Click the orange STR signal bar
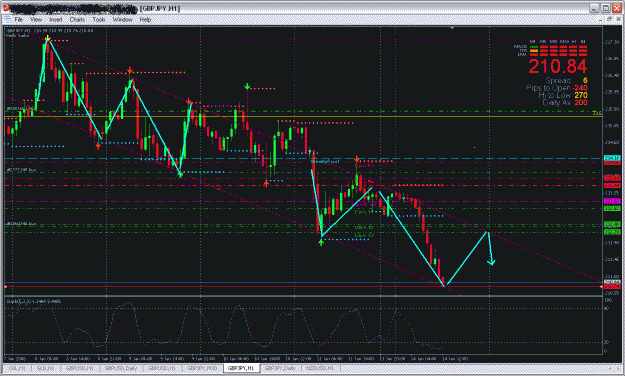625x376 pixels. point(533,51)
